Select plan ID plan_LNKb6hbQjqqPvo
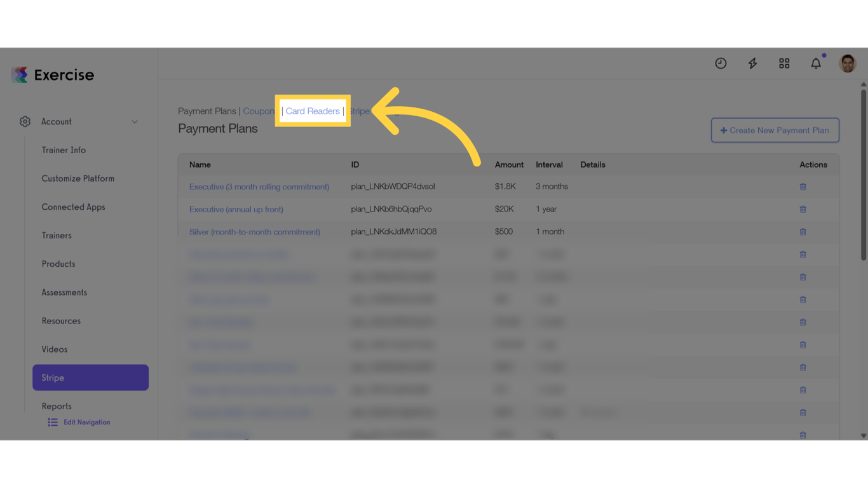Viewport: 868px width, 488px height. click(391, 209)
